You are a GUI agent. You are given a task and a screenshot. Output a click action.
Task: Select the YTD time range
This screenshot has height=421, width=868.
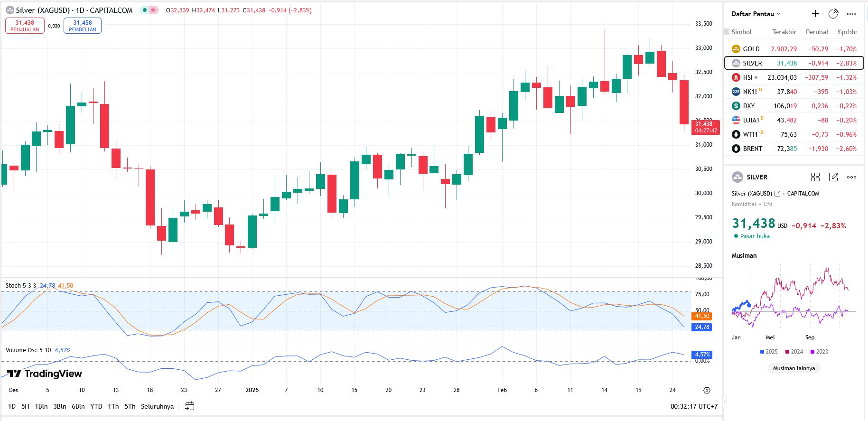pyautogui.click(x=96, y=406)
